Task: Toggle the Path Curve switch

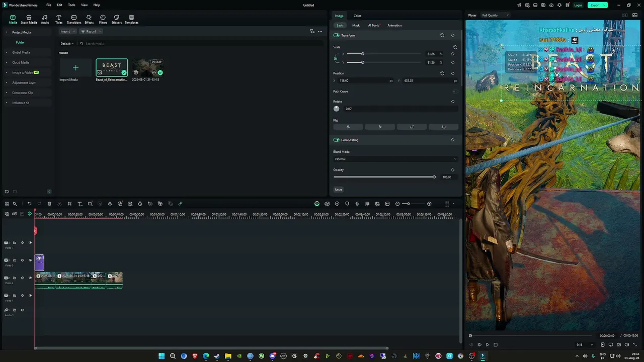Action: (455, 92)
